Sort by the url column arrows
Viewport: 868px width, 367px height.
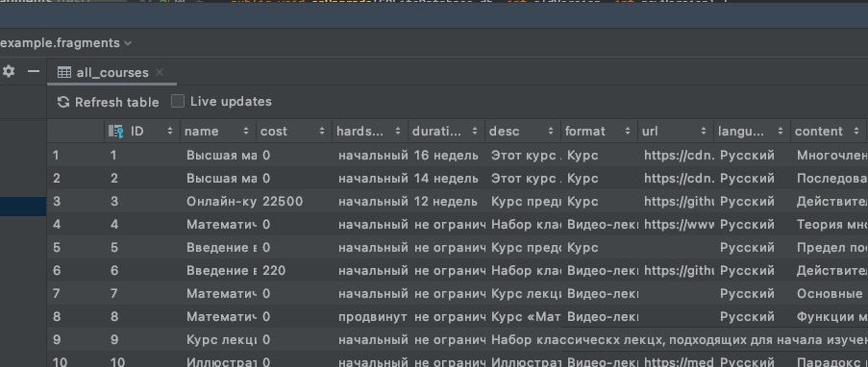(x=704, y=132)
